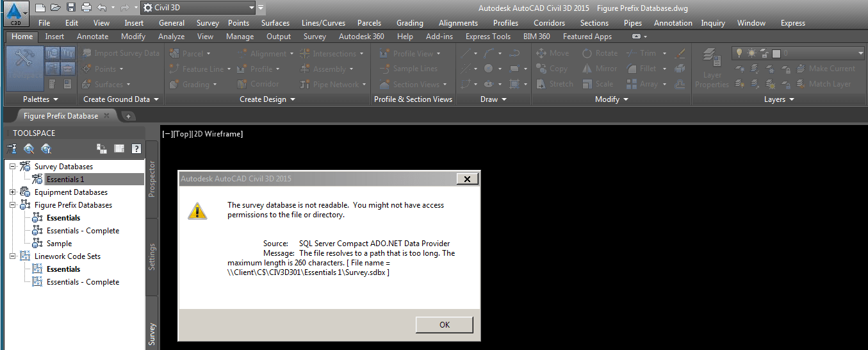
Task: Click the Corridor ribbon tool
Action: (258, 84)
